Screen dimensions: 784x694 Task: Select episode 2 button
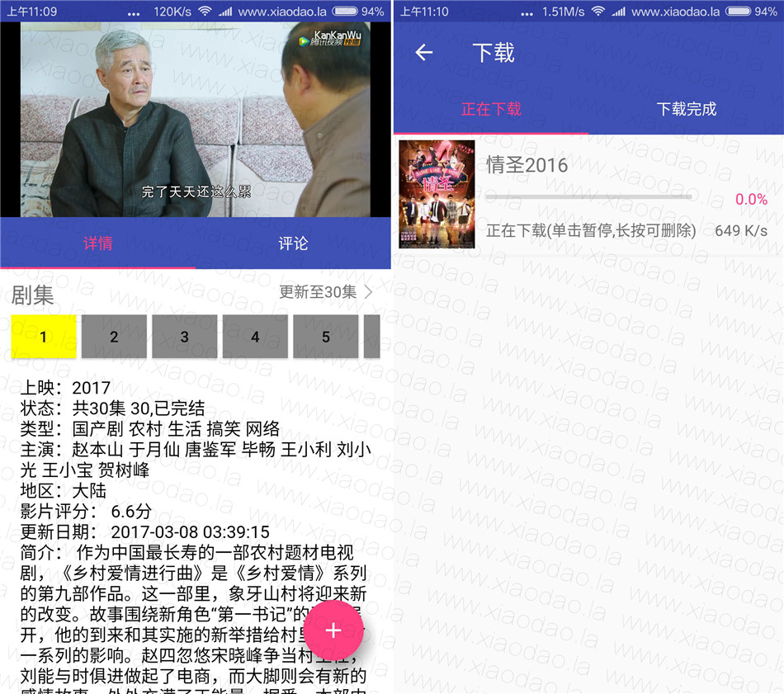point(114,337)
